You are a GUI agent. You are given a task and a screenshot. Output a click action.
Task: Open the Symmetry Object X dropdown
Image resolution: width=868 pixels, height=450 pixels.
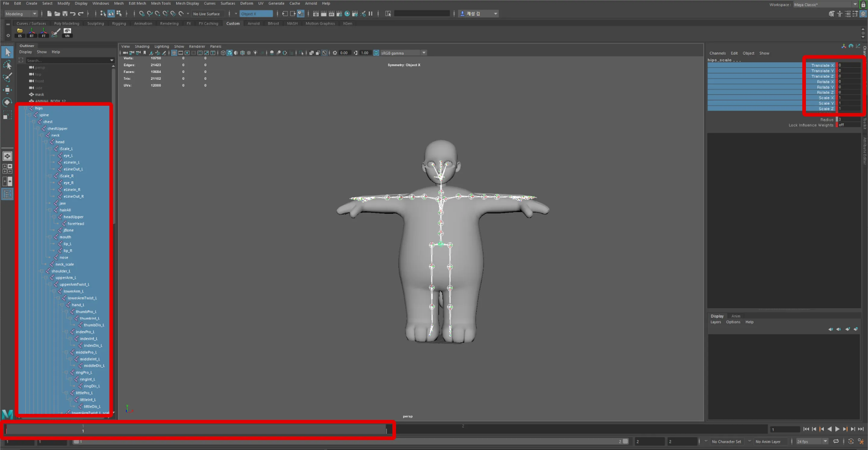[x=256, y=14]
